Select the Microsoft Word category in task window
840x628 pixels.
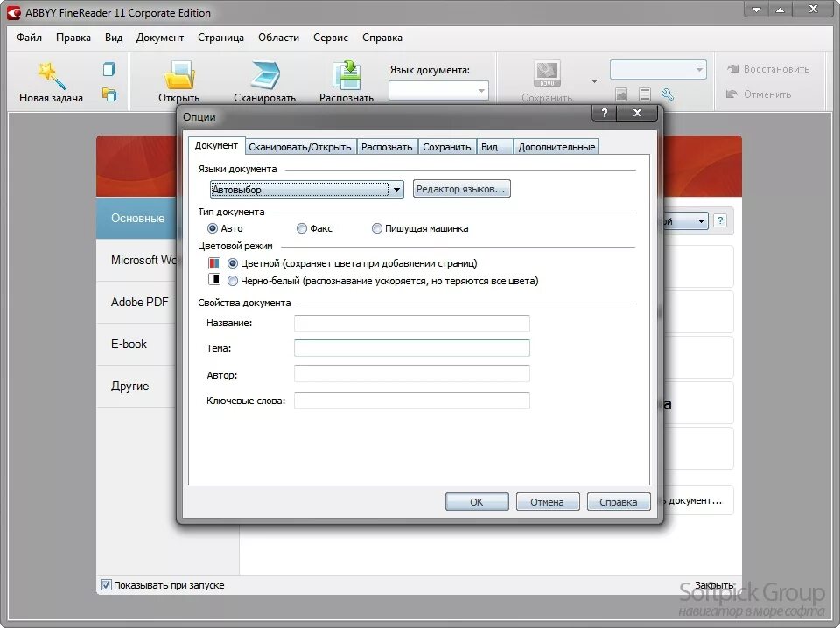137,260
